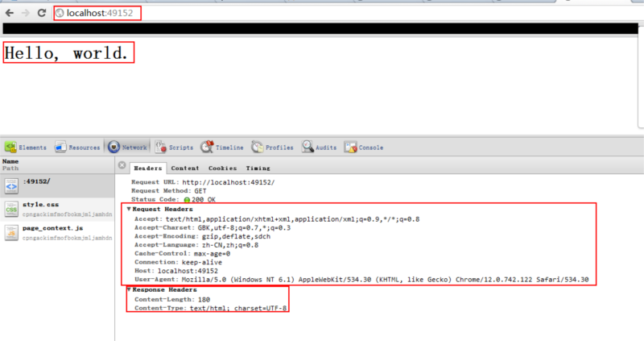The image size is (644, 341).
Task: Open the Elements panel icon
Action: pyautogui.click(x=10, y=147)
